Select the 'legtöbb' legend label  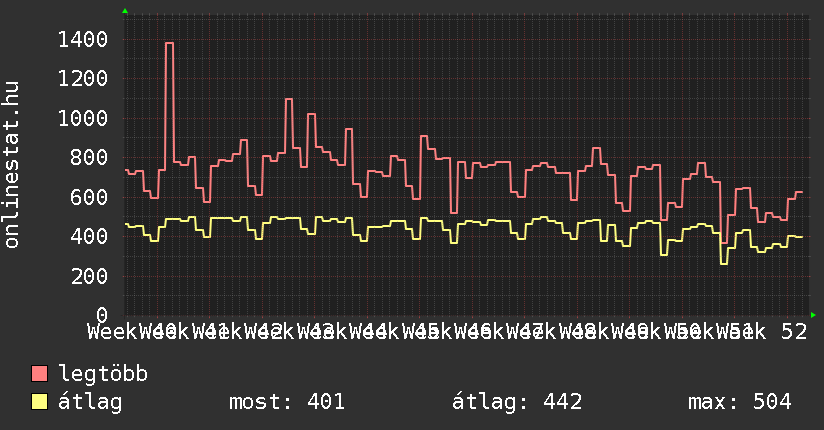tap(103, 374)
